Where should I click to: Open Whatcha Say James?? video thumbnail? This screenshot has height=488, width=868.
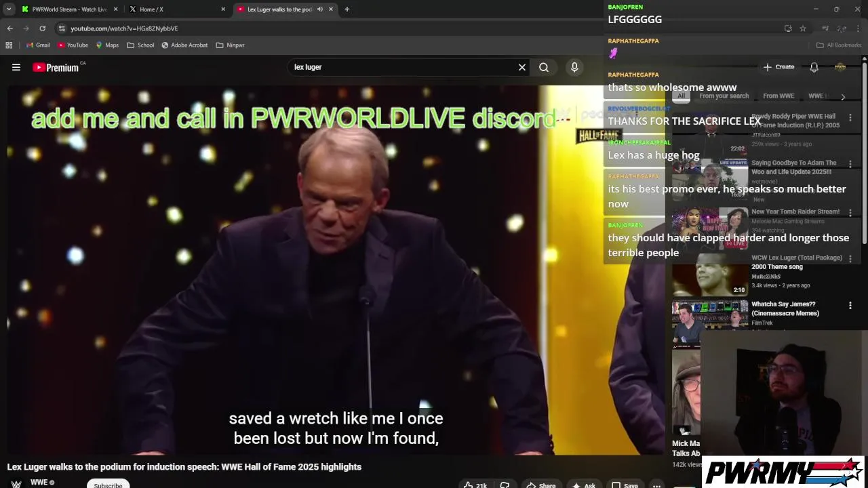click(x=710, y=321)
